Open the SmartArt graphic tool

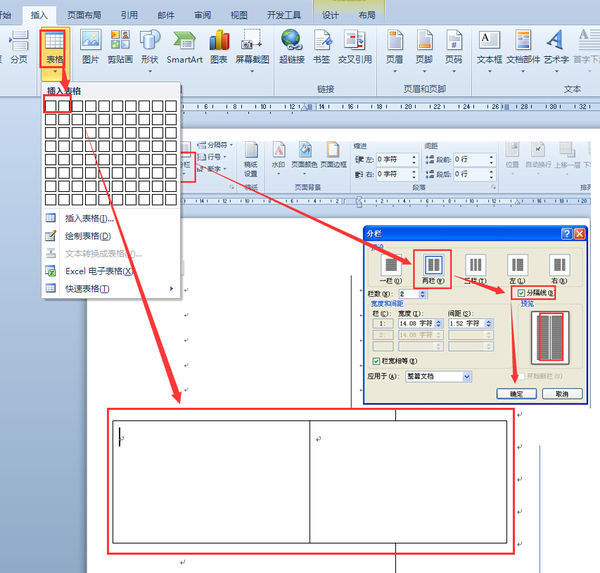coord(183,46)
